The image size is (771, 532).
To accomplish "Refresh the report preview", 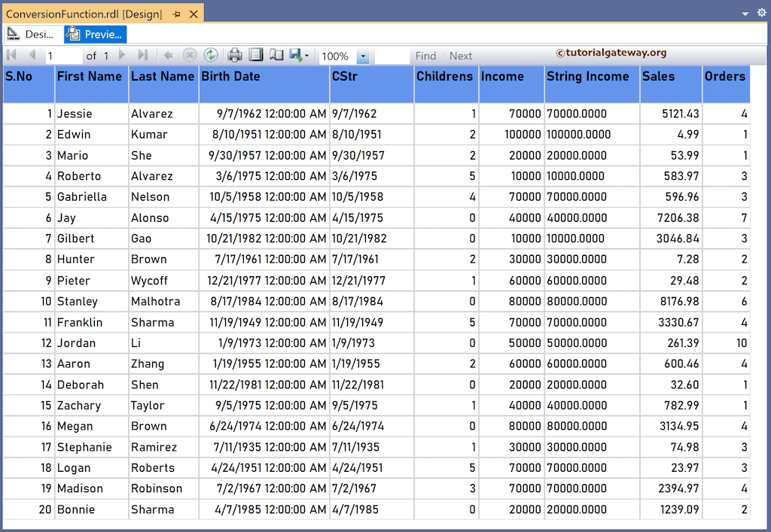I will (211, 55).
